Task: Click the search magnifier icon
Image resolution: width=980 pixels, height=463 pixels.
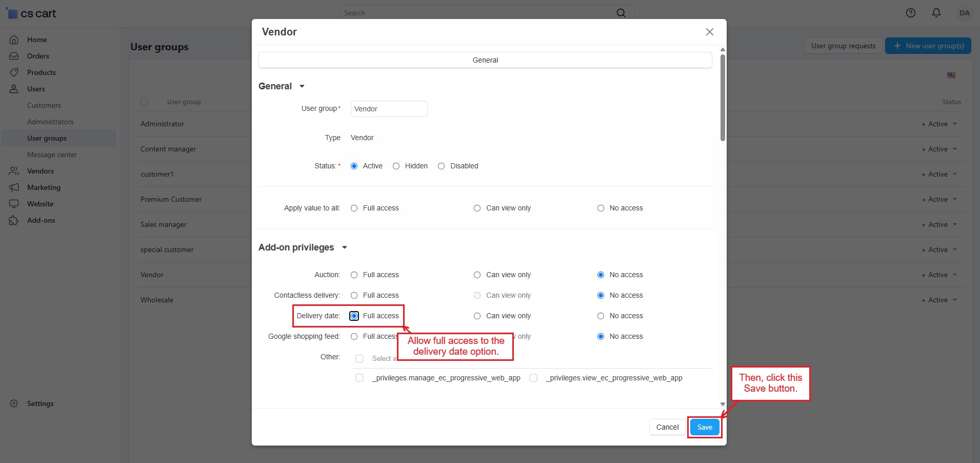Action: click(621, 13)
